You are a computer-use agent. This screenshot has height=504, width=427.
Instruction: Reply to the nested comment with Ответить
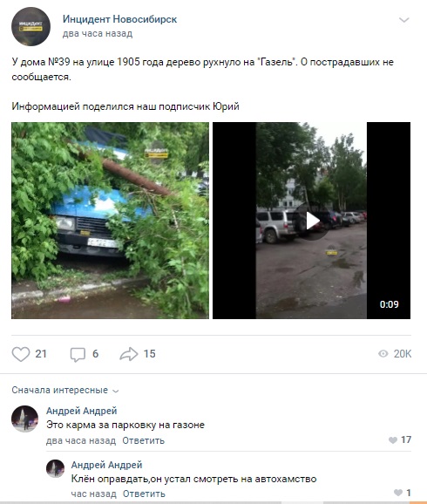(x=144, y=494)
